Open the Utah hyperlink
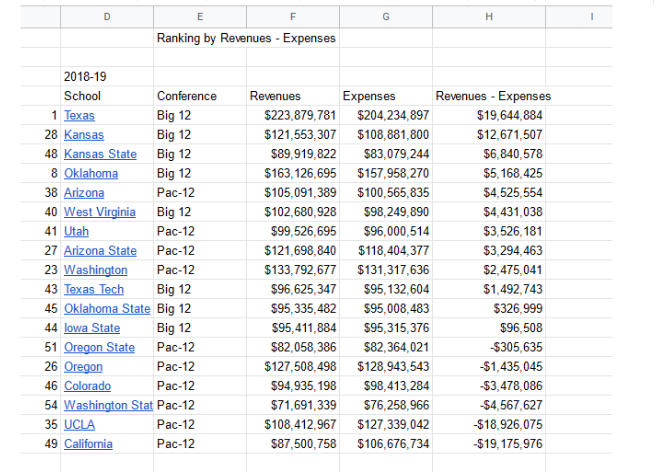This screenshot has height=472, width=661. 76,231
